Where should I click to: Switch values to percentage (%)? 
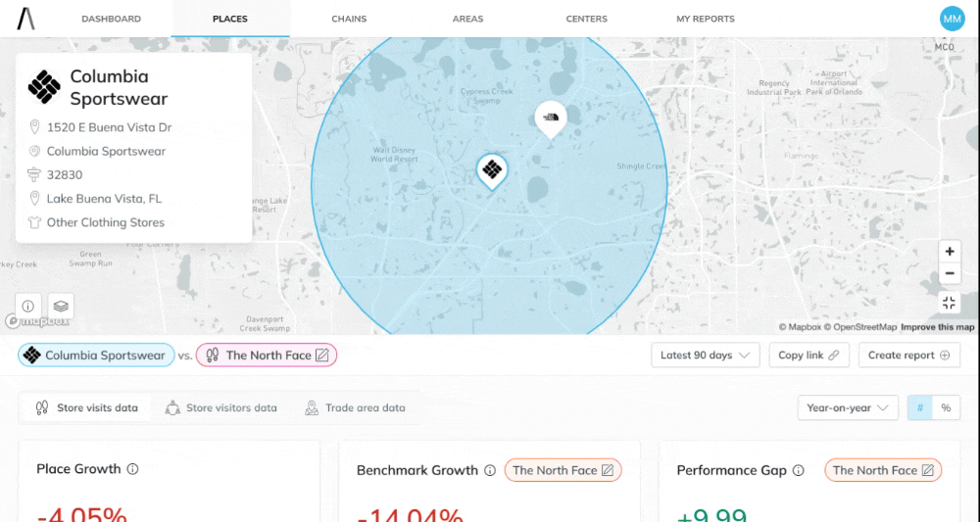tap(947, 407)
